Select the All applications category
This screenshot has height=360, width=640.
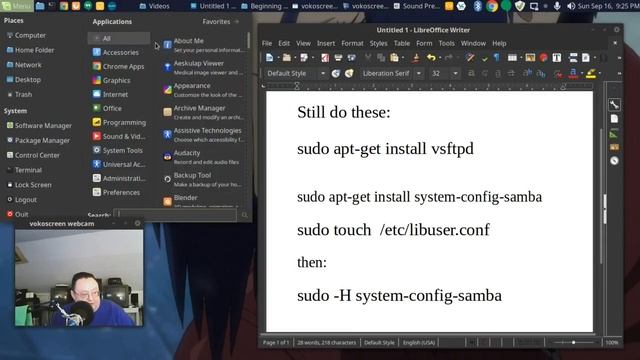[x=119, y=38]
